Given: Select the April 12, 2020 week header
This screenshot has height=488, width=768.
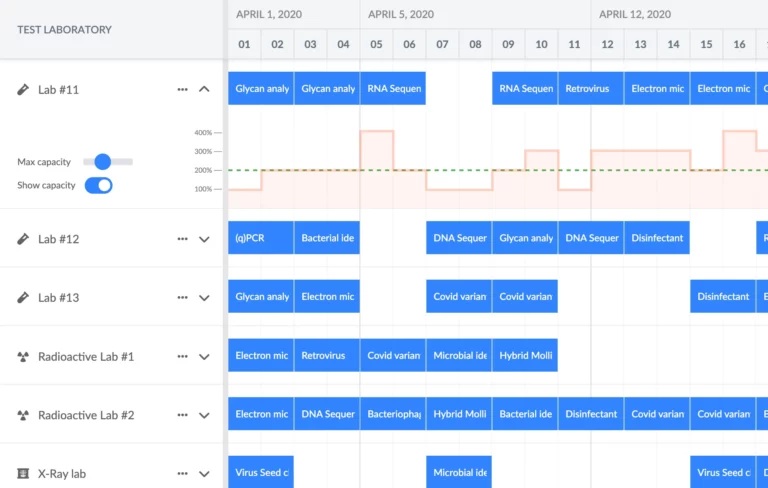Looking at the screenshot, I should tap(635, 14).
